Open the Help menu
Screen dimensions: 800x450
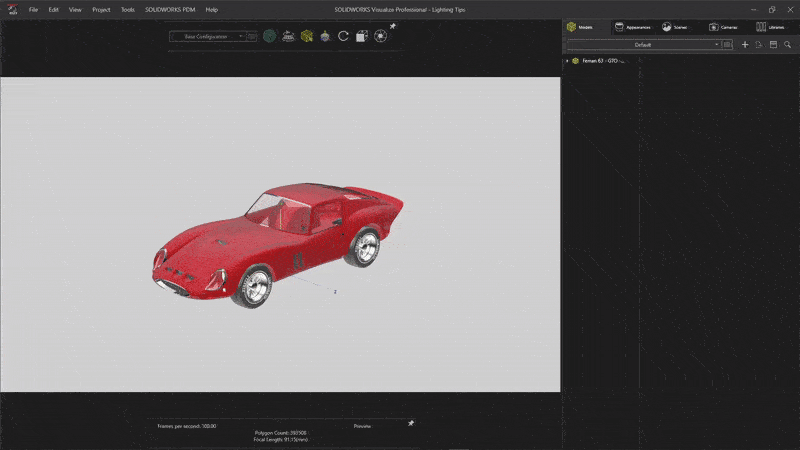tap(212, 10)
